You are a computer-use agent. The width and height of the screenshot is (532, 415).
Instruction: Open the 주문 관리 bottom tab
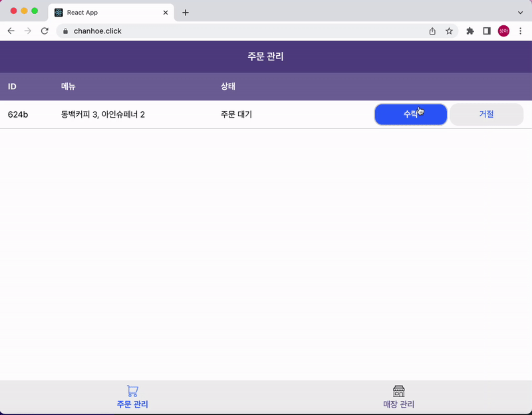(x=132, y=397)
